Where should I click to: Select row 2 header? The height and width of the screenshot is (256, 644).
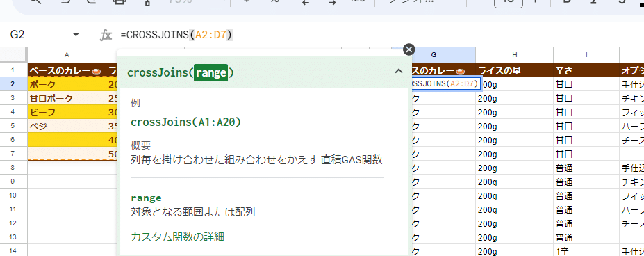(13, 84)
